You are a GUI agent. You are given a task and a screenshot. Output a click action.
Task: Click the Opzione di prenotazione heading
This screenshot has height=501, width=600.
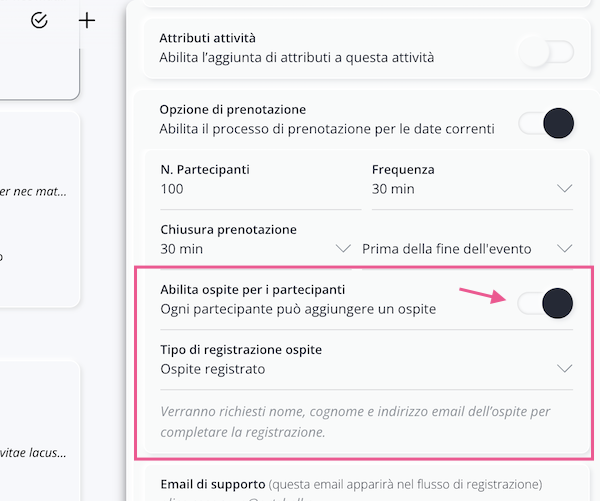232,109
